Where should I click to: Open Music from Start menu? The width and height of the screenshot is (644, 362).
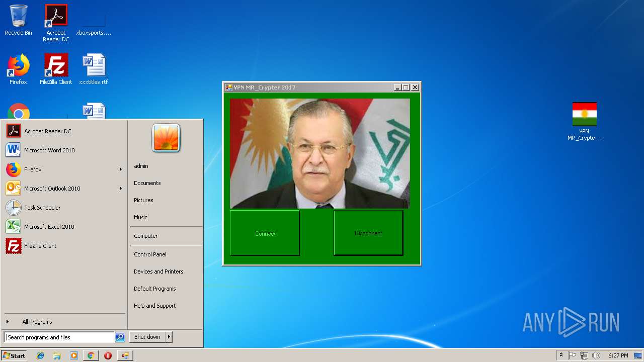pyautogui.click(x=140, y=217)
